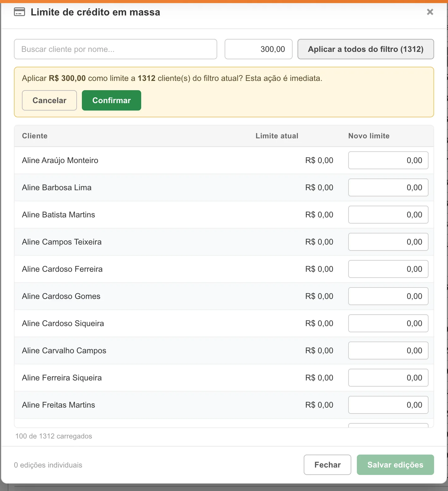Image resolution: width=448 pixels, height=491 pixels.
Task: Click the current limit R$ 0,00 of Aline Cardoso Gomes
Action: 319,296
